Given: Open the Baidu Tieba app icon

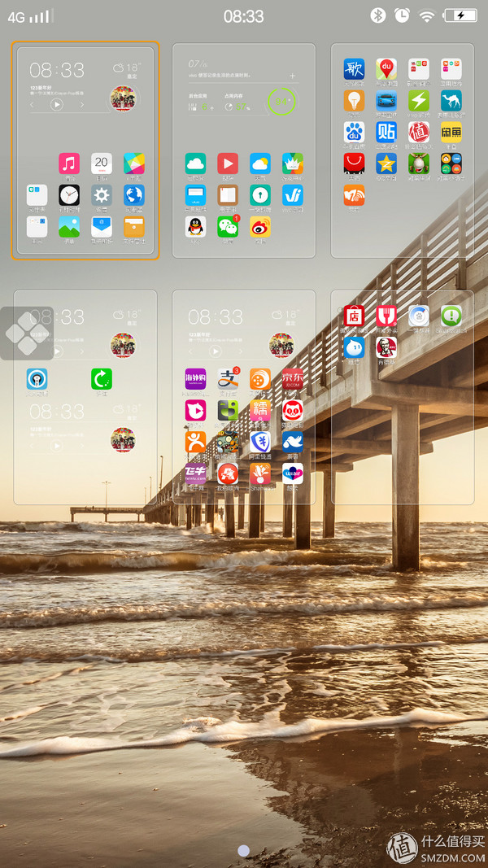Looking at the screenshot, I should click(x=386, y=132).
